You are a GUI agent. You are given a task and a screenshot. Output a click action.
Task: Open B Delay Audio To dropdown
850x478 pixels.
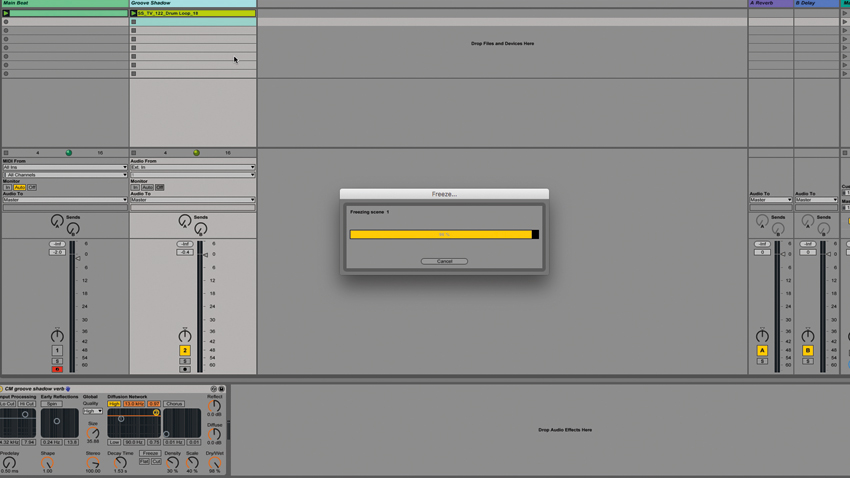point(816,200)
